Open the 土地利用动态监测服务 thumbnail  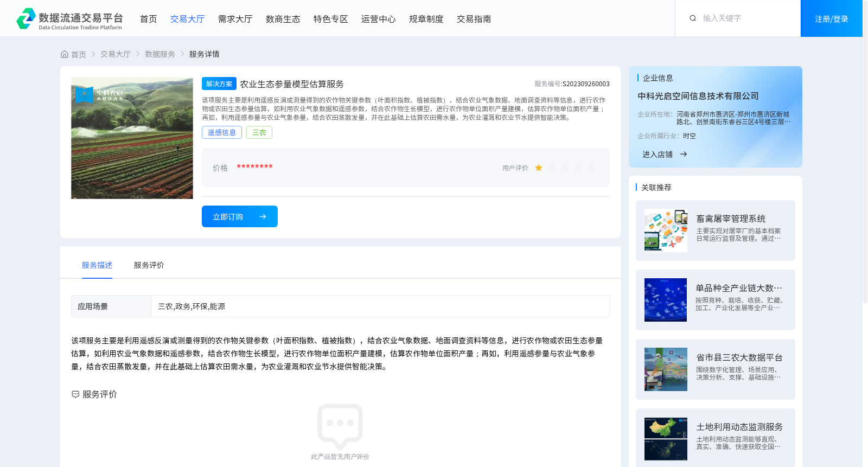click(x=666, y=439)
